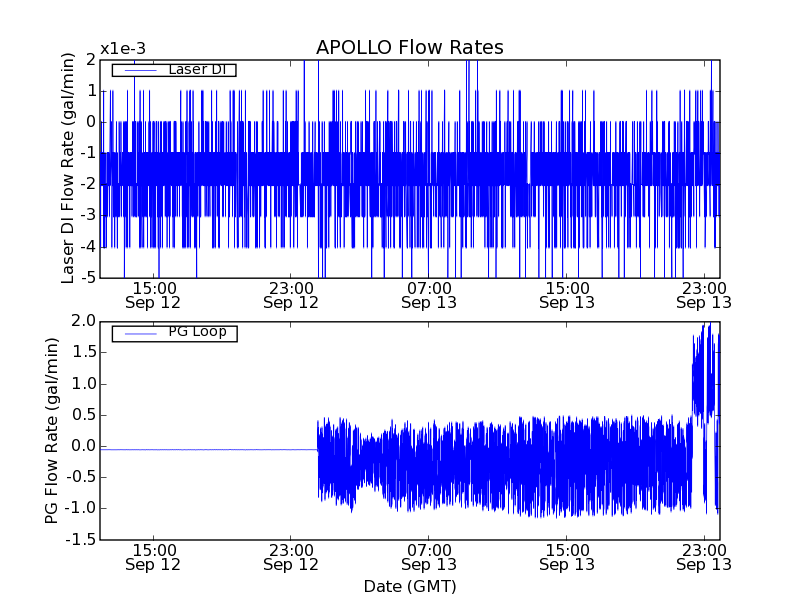This screenshot has height=600, width=800.
Task: Click the Date (GMT) x-axis label
Action: (x=409, y=586)
